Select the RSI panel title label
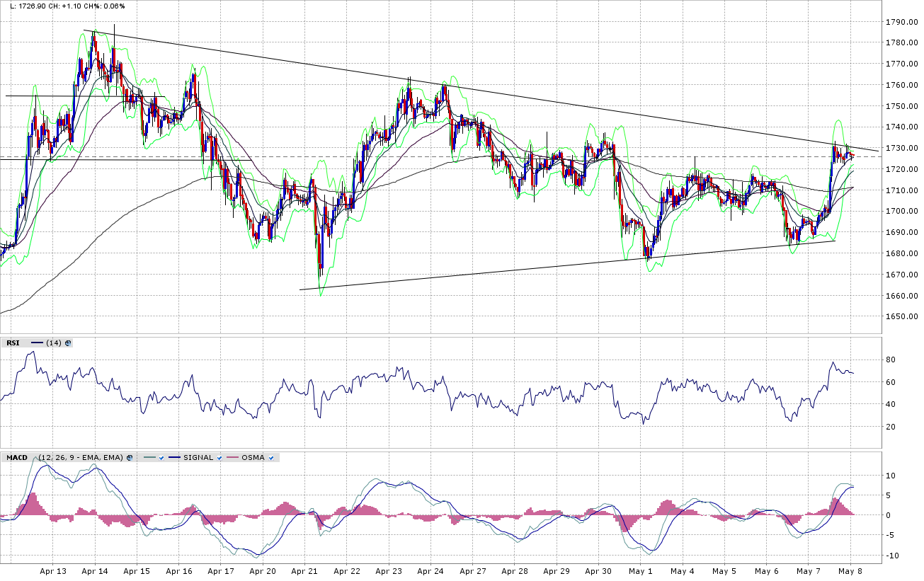The width and height of the screenshot is (924, 581). pyautogui.click(x=13, y=343)
